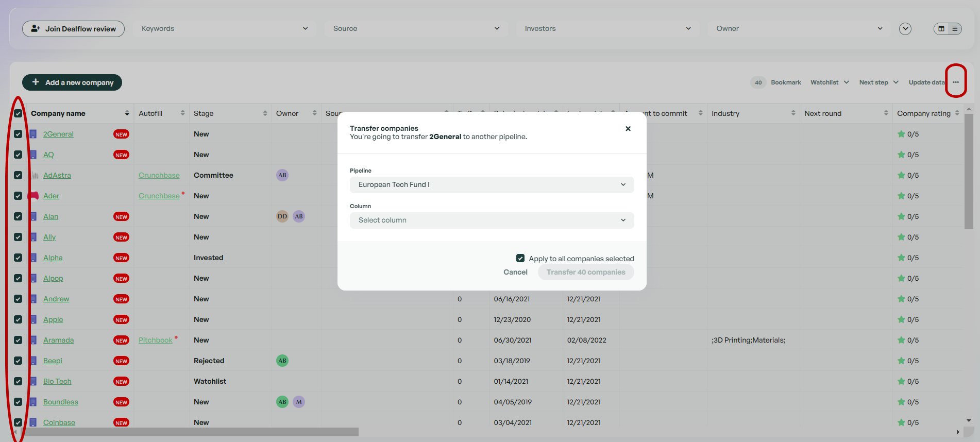Click Add a new company button
The width and height of the screenshot is (980, 442).
[72, 82]
